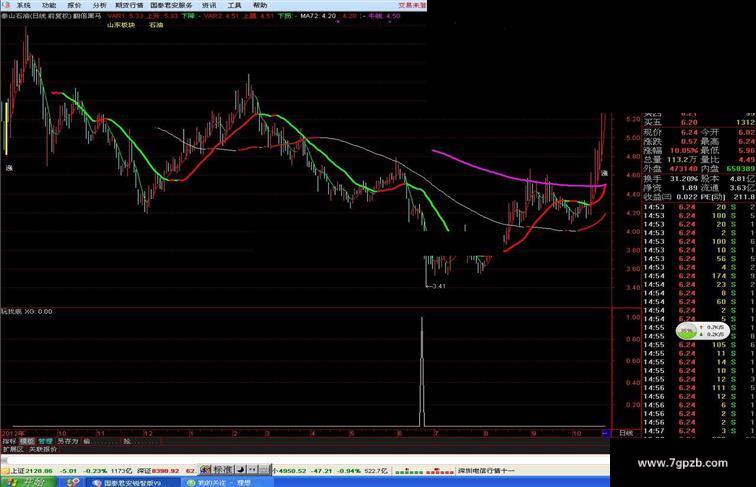
Task: Click the MA72: 4.20 indicator readout
Action: [318, 15]
